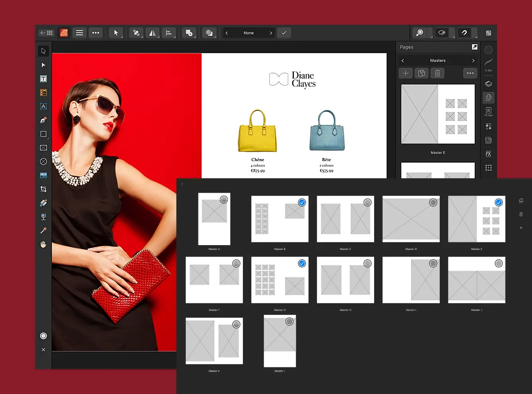Pick the Hand pan tool
This screenshot has width=532, height=394.
click(43, 244)
